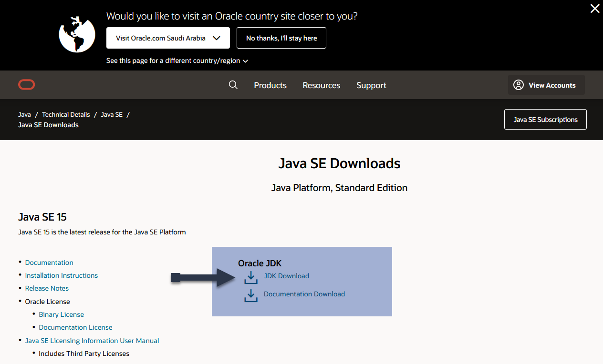The height and width of the screenshot is (364, 603).
Task: Open the Support menu
Action: coord(371,85)
